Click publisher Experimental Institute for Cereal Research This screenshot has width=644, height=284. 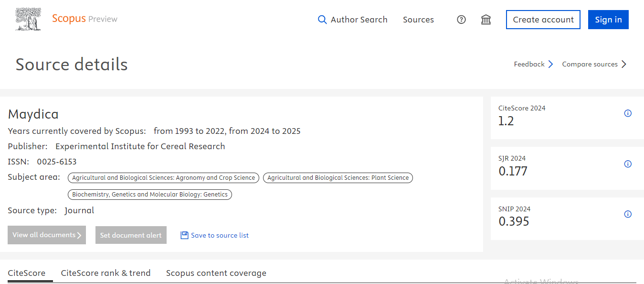[140, 146]
